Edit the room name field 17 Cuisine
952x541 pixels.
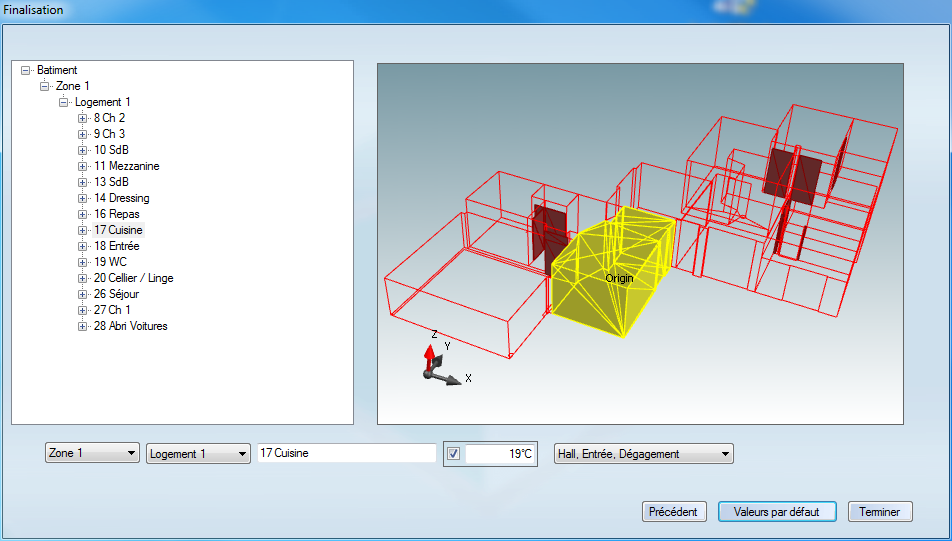point(347,453)
